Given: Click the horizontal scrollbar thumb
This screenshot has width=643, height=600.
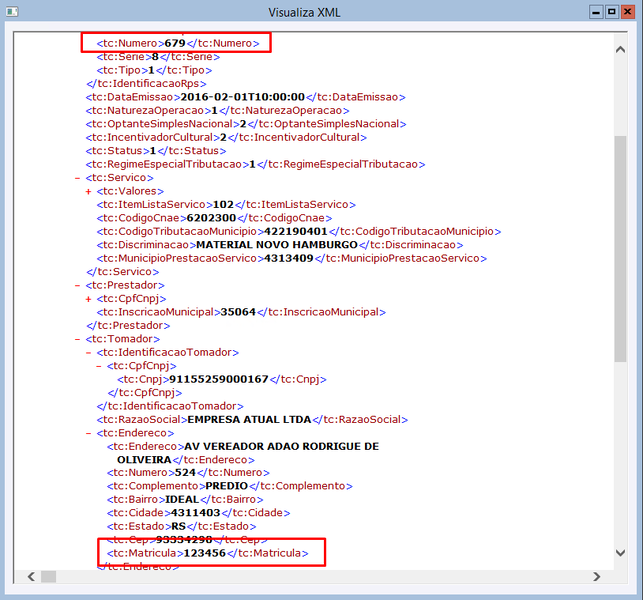Looking at the screenshot, I should coord(48,576).
